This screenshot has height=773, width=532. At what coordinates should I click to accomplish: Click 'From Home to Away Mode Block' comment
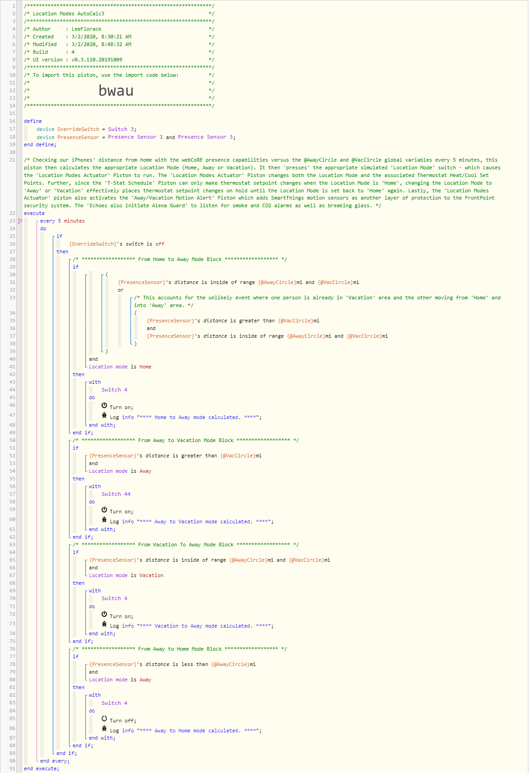[x=180, y=259]
